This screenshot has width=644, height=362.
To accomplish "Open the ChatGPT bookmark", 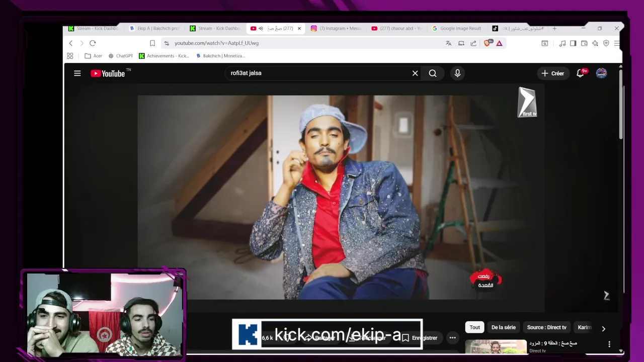I will point(121,56).
